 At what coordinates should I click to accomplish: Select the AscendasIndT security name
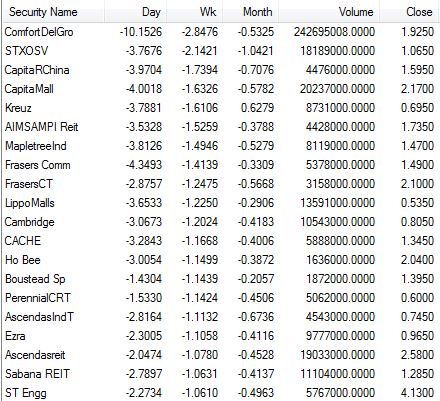click(x=39, y=317)
